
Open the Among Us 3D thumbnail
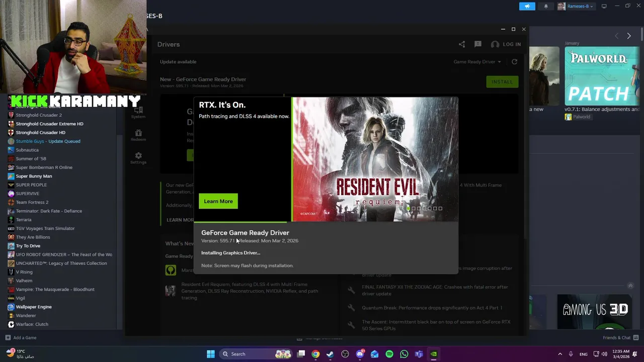click(595, 312)
